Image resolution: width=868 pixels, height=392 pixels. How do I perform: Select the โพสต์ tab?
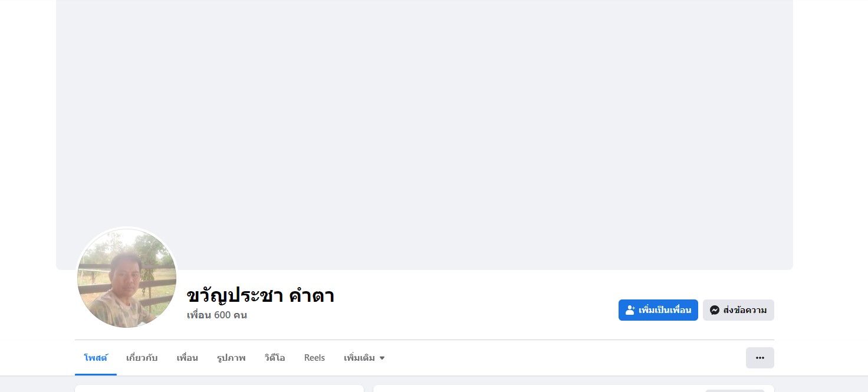pyautogui.click(x=96, y=358)
